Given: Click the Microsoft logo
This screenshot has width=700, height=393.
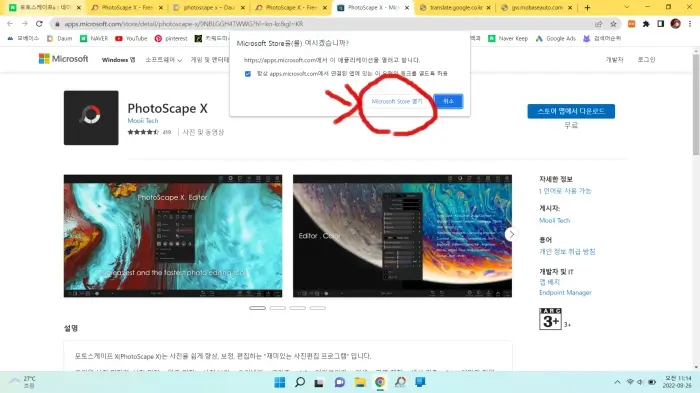Looking at the screenshot, I should click(63, 59).
